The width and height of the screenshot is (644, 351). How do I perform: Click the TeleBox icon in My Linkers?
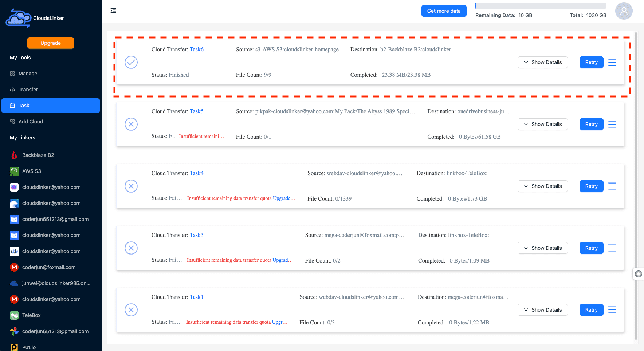14,315
